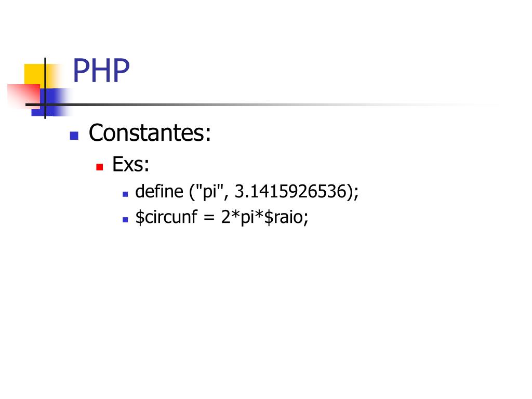
Task: Select the $raio variable at the line end
Action: point(283,217)
